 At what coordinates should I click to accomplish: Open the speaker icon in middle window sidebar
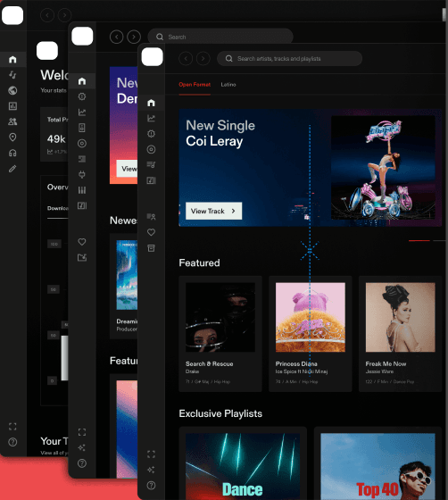[82, 128]
